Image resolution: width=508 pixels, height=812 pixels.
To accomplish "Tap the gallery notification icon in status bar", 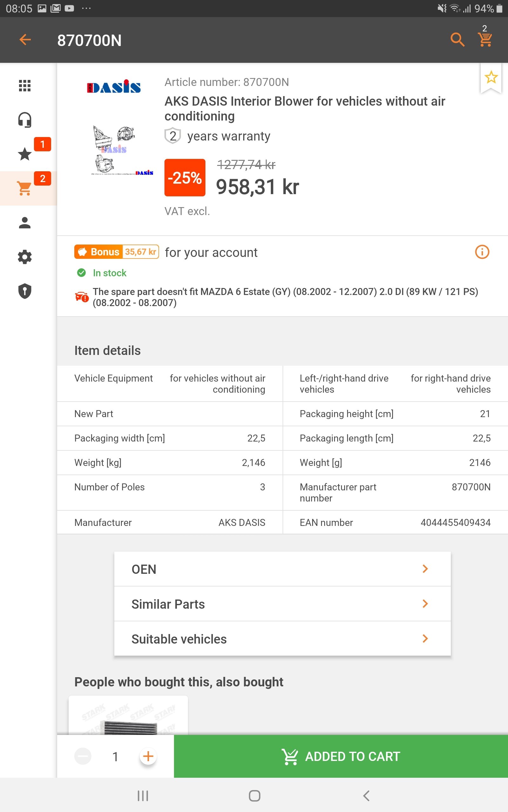I will coord(42,8).
